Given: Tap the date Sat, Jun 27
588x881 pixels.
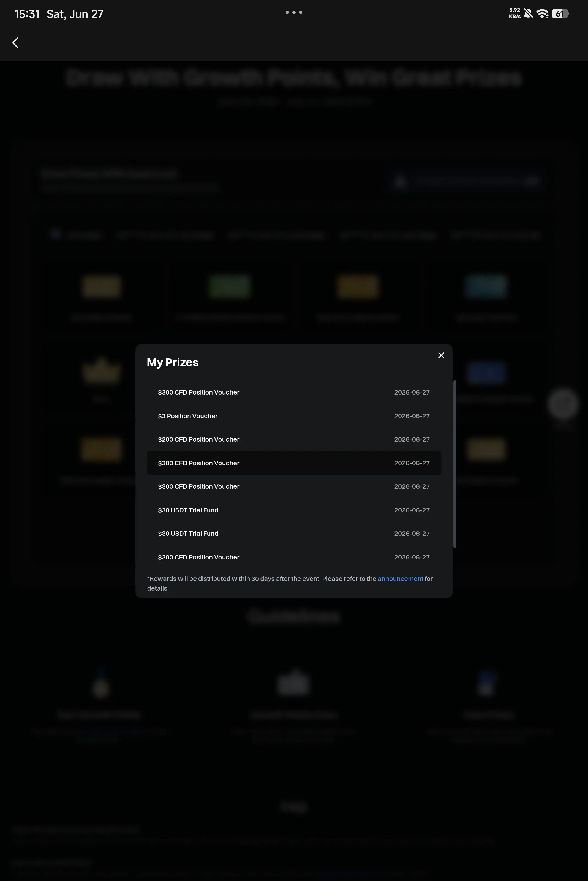Looking at the screenshot, I should (75, 14).
